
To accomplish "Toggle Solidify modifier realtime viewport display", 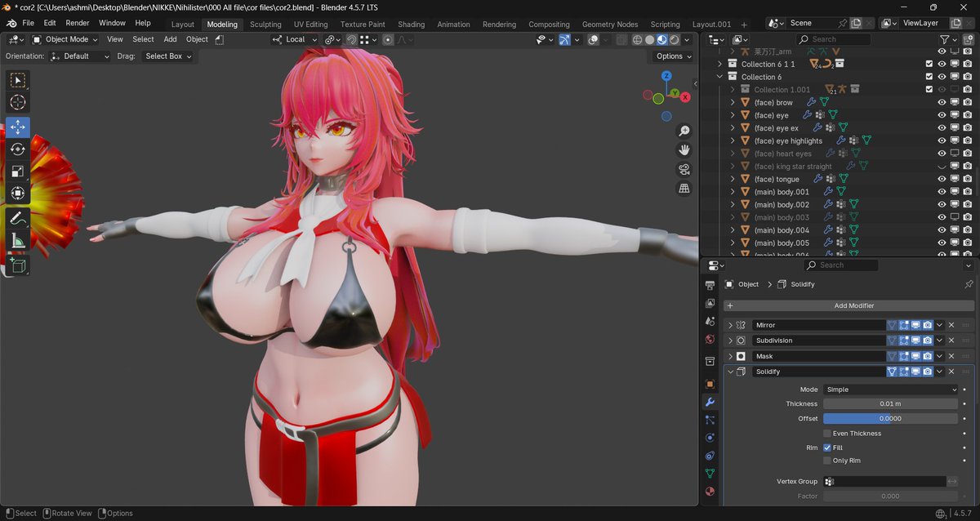I will pyautogui.click(x=915, y=372).
